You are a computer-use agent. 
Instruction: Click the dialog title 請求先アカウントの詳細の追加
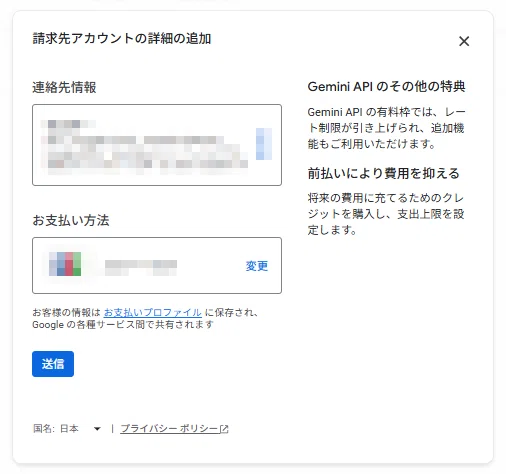coord(122,39)
